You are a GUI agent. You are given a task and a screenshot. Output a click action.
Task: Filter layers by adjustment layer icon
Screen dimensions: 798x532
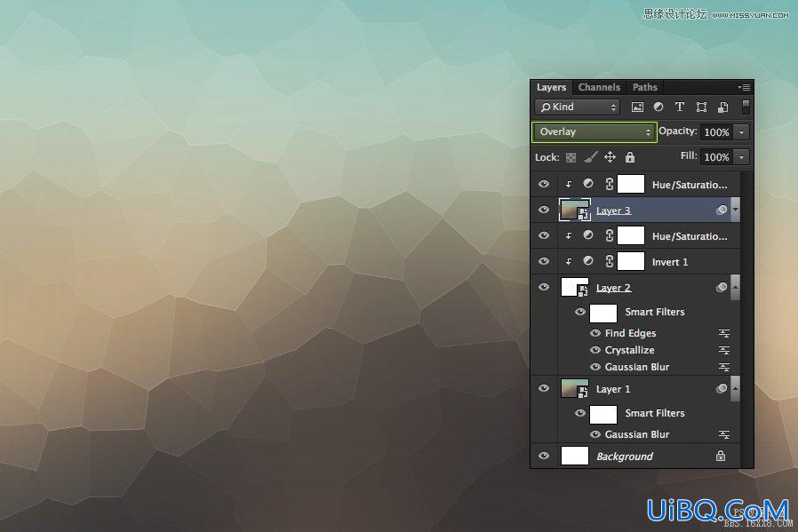tap(658, 107)
